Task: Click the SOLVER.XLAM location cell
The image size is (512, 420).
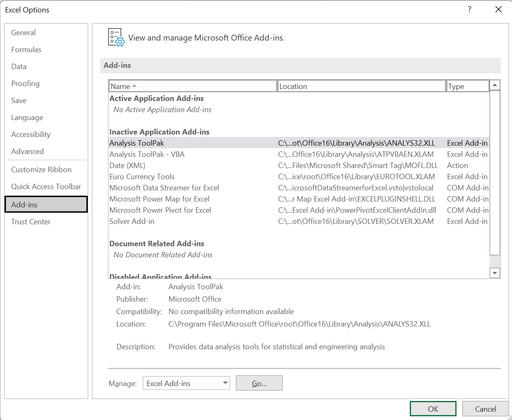Action: [x=356, y=221]
